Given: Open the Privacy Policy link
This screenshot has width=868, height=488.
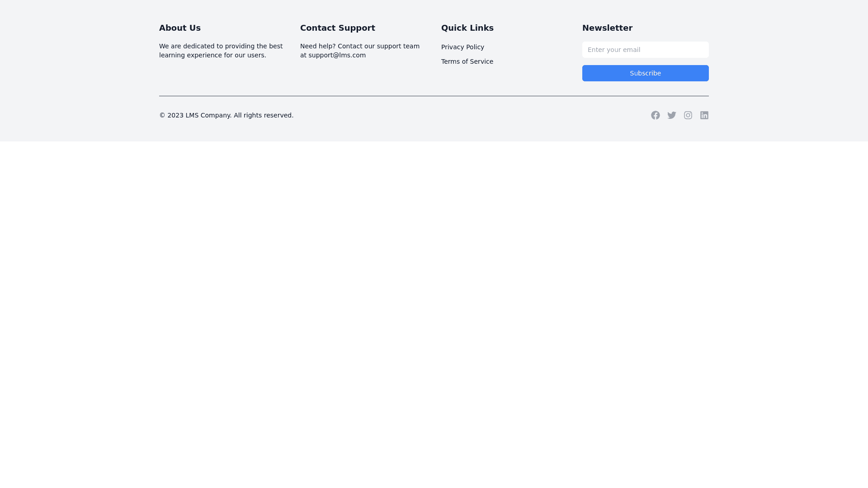Looking at the screenshot, I should click(462, 47).
